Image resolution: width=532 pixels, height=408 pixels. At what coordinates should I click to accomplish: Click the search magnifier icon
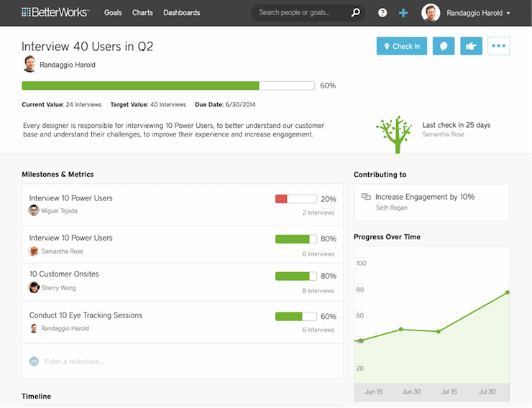[355, 13]
